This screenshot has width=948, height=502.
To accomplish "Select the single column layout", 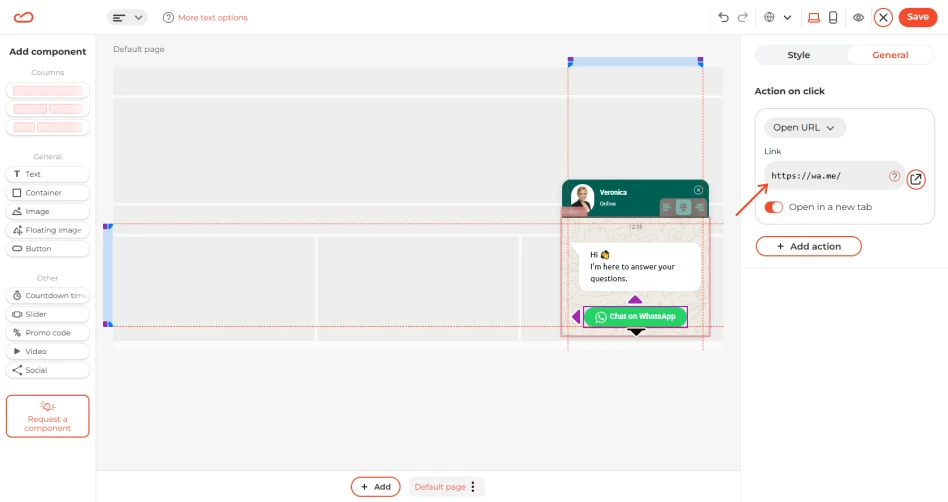I will 48,91.
